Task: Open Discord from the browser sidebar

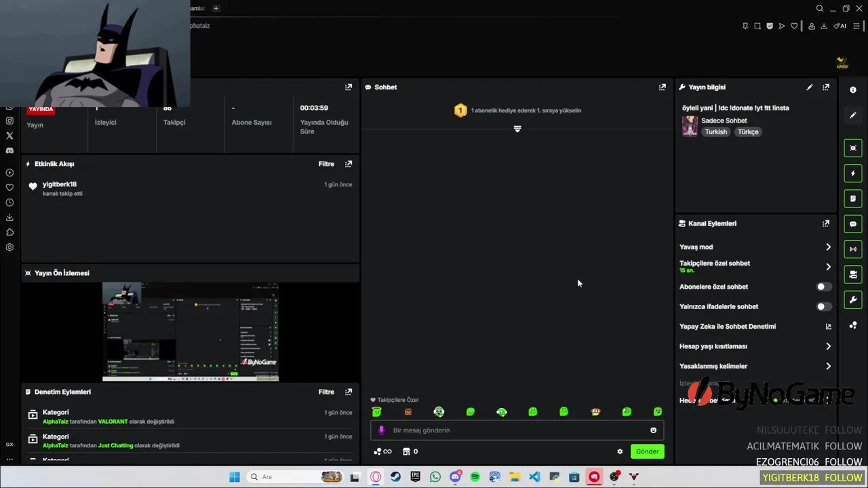Action: point(9,150)
